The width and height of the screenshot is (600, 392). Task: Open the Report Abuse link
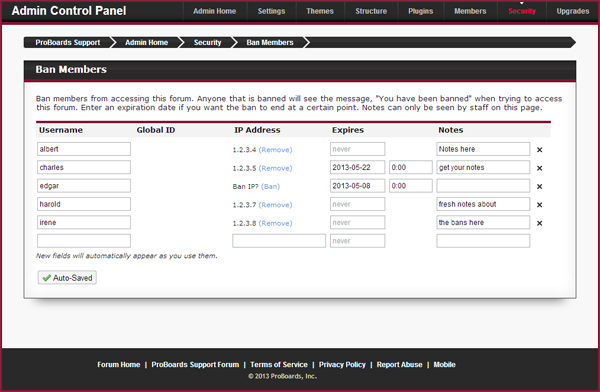click(x=399, y=364)
